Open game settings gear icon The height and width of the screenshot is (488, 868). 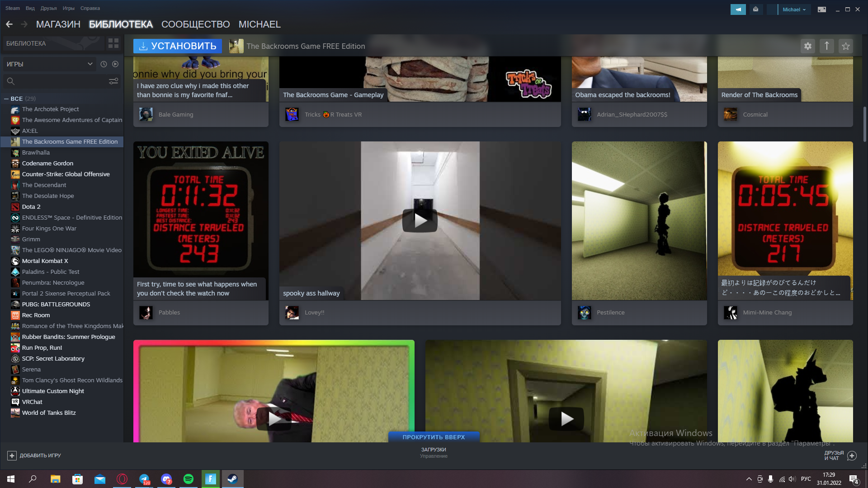pos(808,46)
